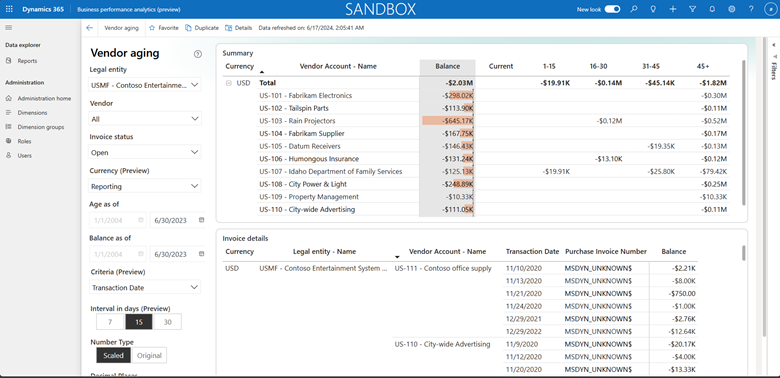Image resolution: width=780 pixels, height=378 pixels.
Task: Click the Details button
Action: (239, 28)
